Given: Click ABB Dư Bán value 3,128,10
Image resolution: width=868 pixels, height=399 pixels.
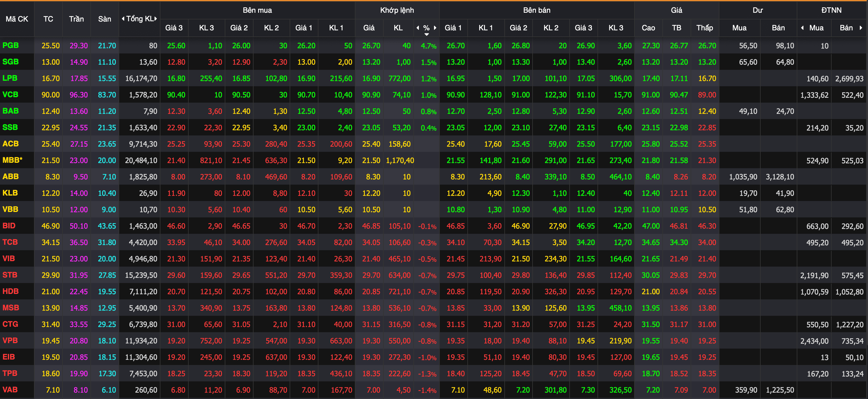Looking at the screenshot, I should 780,177.
